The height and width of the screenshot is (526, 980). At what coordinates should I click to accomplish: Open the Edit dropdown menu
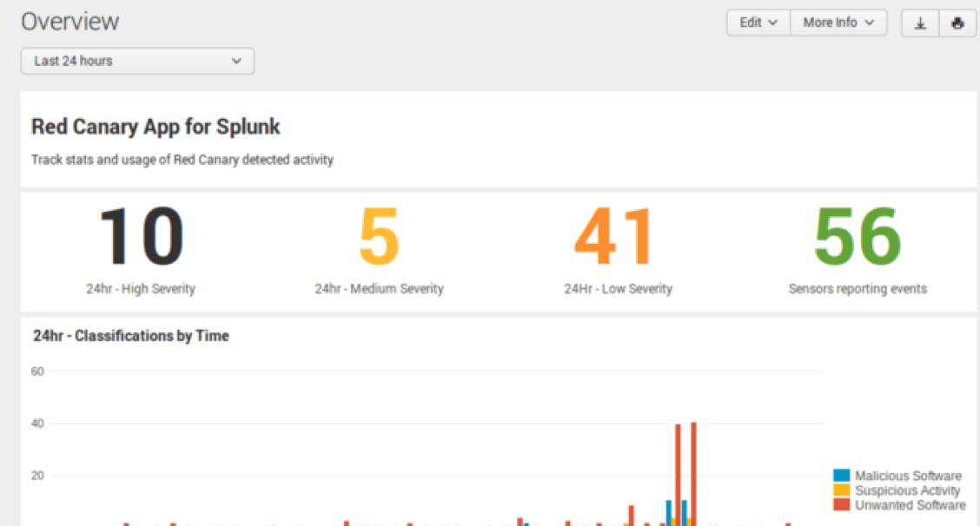[x=758, y=23]
